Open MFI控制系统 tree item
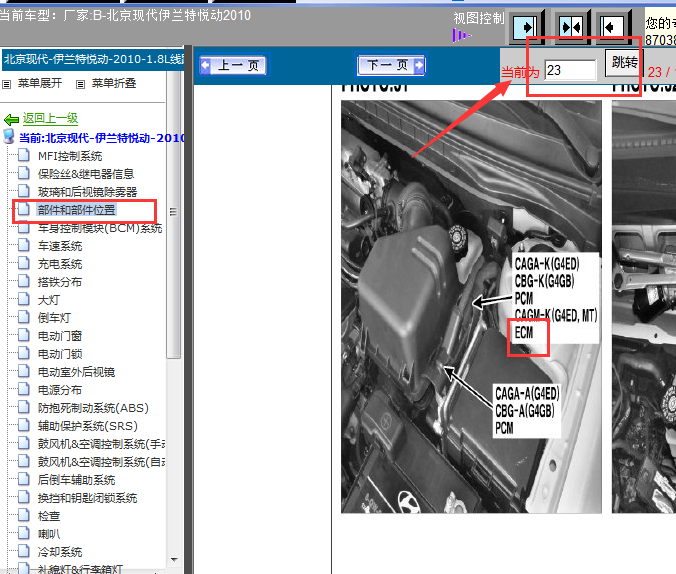Screen dimensions: 676x574 click(70, 156)
